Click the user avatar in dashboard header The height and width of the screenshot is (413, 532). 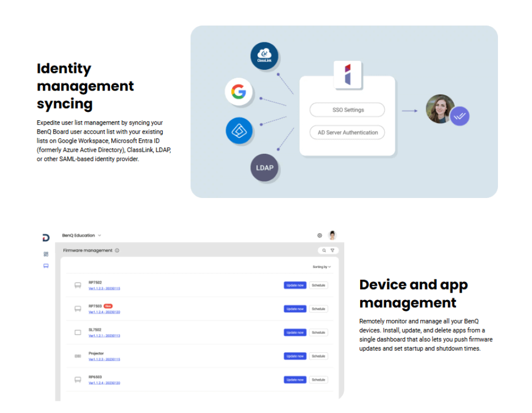click(332, 235)
